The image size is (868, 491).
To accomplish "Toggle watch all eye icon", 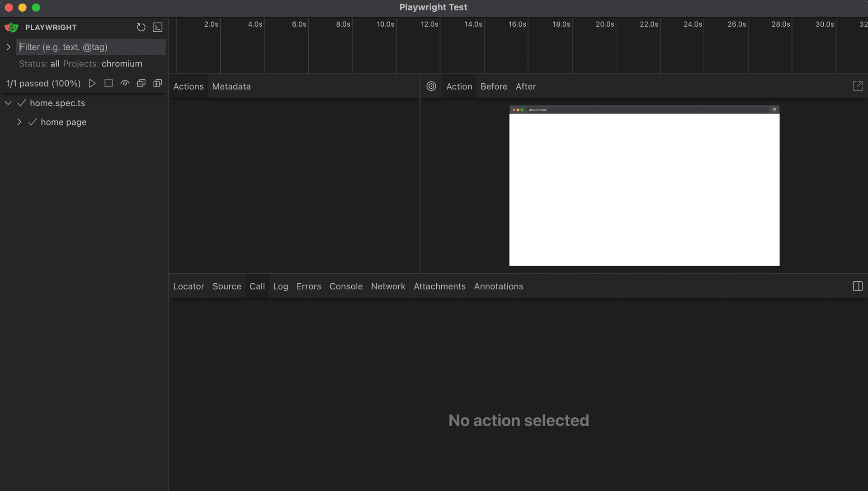I will [x=125, y=83].
